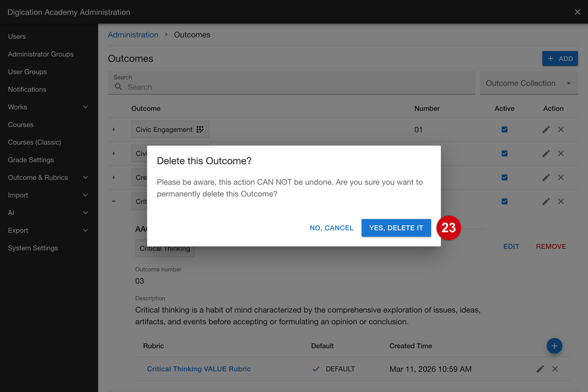Screen dimensions: 588x392
Task: Open System Settings in the sidebar
Action: pyautogui.click(x=33, y=248)
